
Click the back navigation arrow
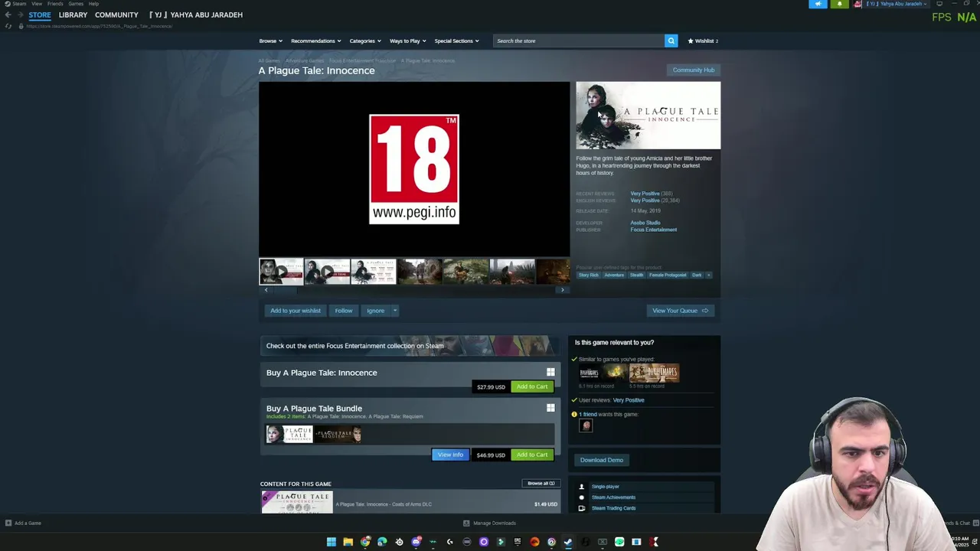pyautogui.click(x=8, y=15)
